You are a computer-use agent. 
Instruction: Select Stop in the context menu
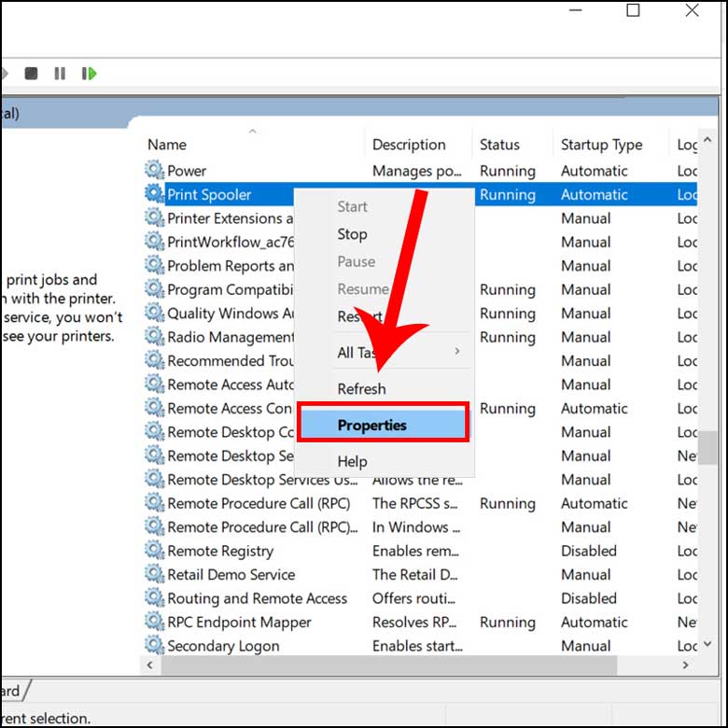[x=353, y=234]
